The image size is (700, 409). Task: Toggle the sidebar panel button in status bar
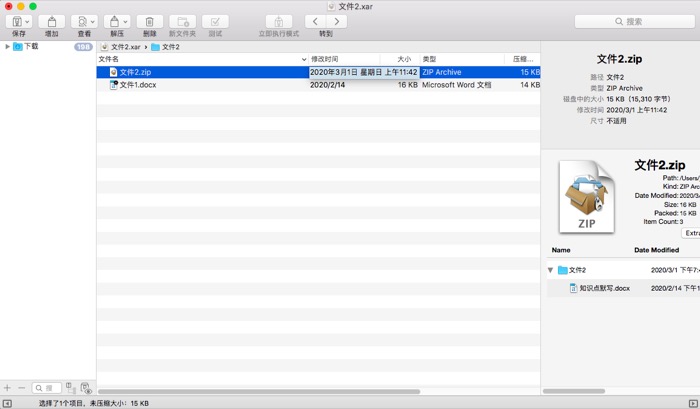pos(8,403)
